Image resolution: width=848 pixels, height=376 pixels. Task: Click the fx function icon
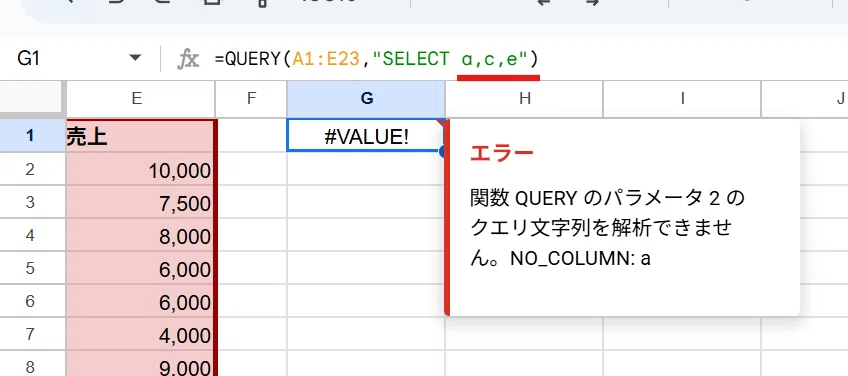tap(188, 58)
